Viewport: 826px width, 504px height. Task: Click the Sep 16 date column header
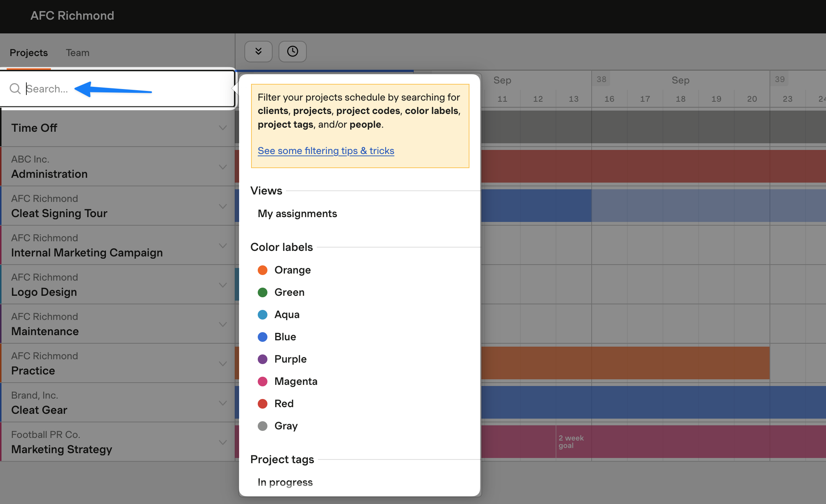[609, 99]
